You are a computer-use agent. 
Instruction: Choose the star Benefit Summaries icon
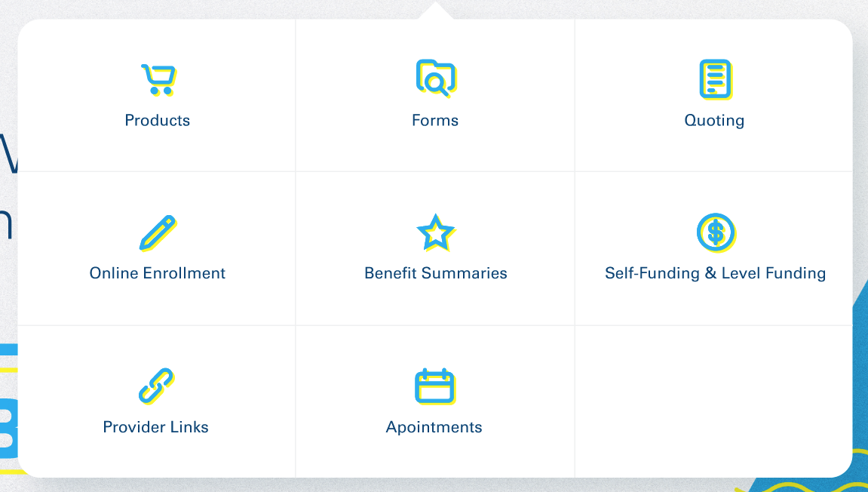pyautogui.click(x=436, y=232)
